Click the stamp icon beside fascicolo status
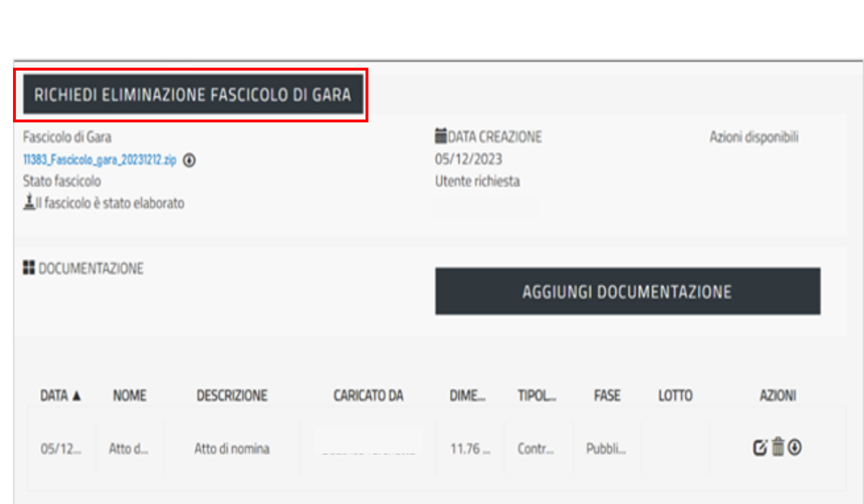 28,204
